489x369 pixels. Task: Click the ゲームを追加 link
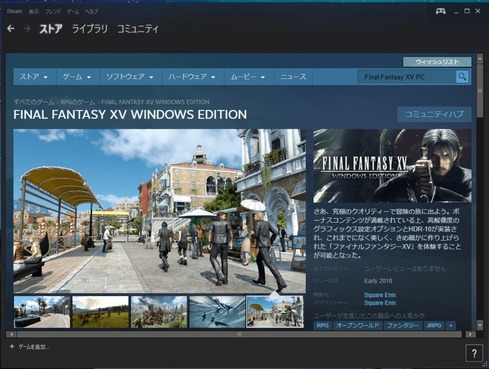pyautogui.click(x=34, y=347)
